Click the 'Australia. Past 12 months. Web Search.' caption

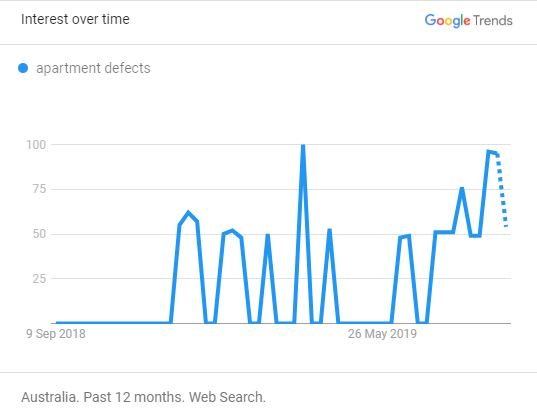tap(143, 397)
